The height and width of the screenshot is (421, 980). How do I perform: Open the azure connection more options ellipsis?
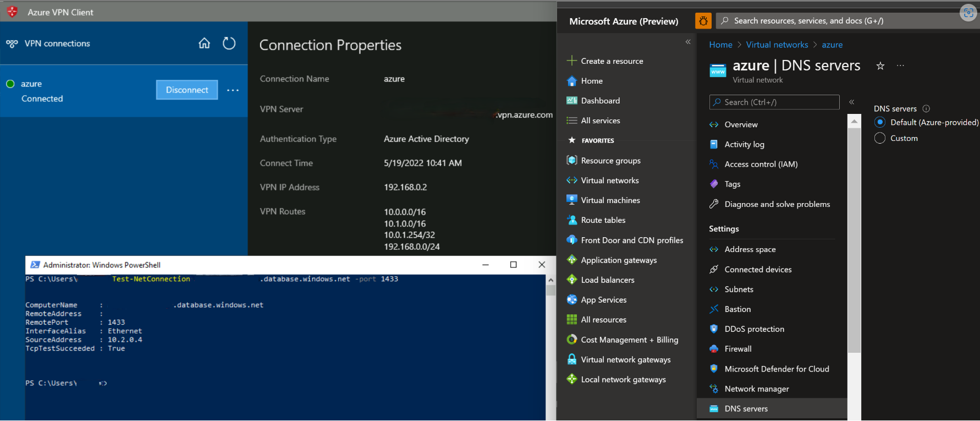pyautogui.click(x=233, y=90)
